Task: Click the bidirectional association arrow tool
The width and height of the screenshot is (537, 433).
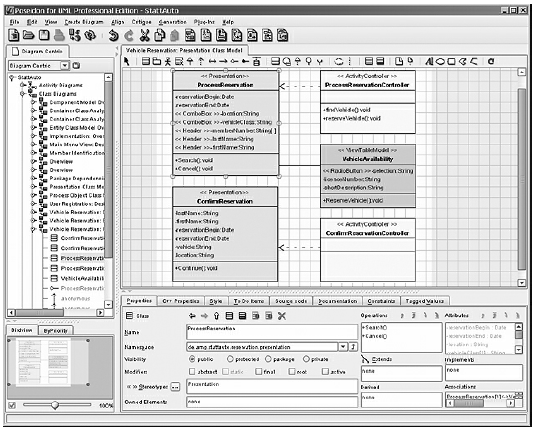Action: pos(212,62)
